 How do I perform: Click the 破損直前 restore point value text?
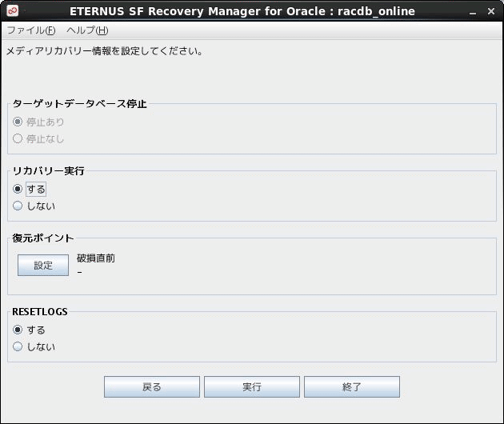(x=96, y=258)
